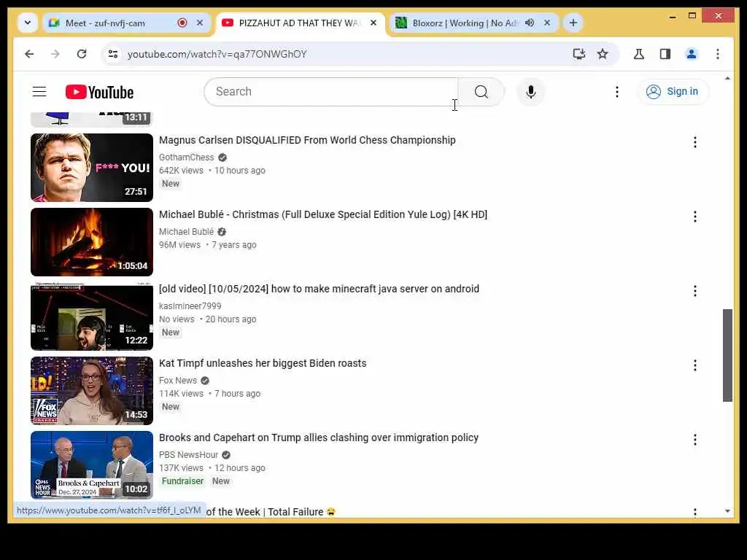Toggle the Chrome side panel
The height and width of the screenshot is (560, 747).
[665, 54]
